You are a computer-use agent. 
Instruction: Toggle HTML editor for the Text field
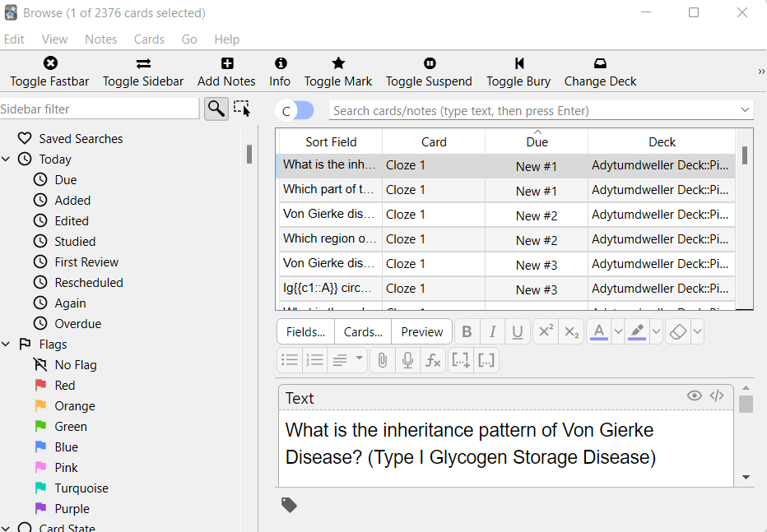pos(717,396)
